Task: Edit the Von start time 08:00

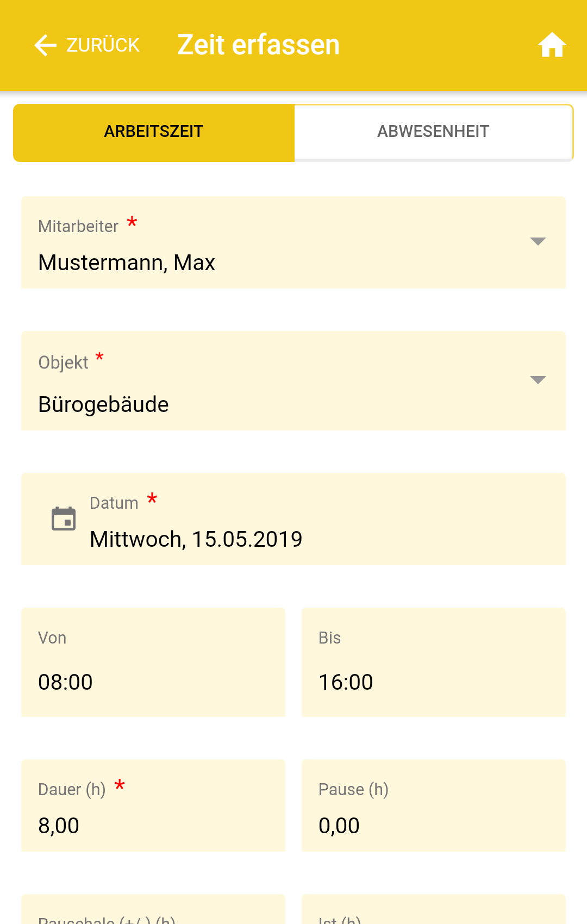Action: (x=65, y=682)
